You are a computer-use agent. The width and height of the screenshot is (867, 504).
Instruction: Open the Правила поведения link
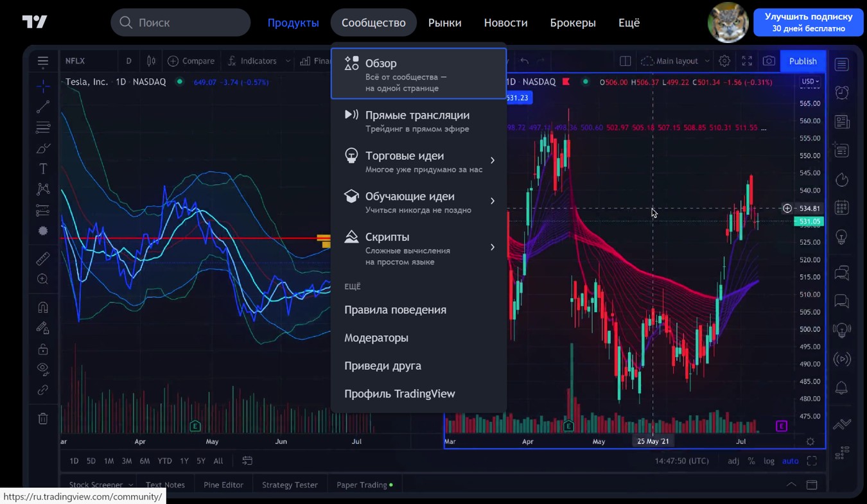(395, 309)
